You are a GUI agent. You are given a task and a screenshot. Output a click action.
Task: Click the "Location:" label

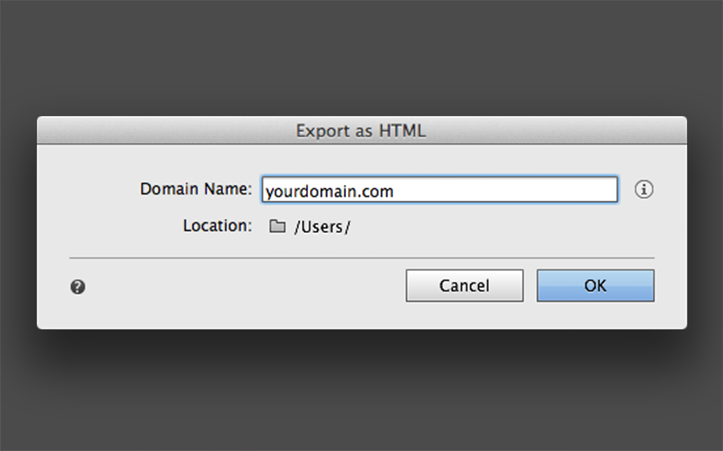click(217, 226)
